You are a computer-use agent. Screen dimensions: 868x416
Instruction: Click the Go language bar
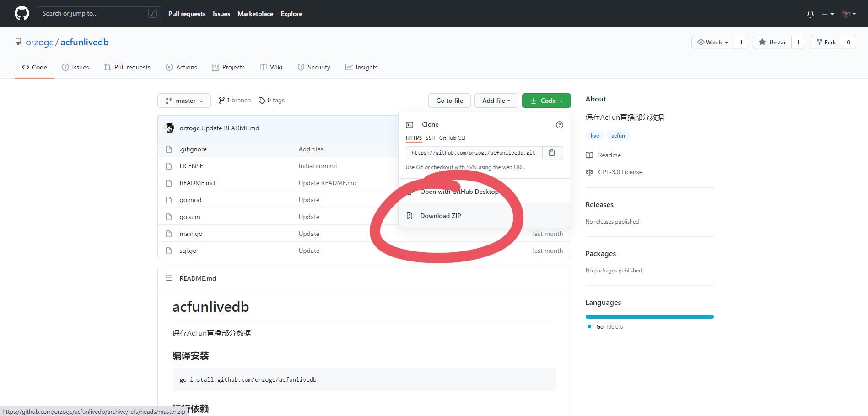coord(649,317)
